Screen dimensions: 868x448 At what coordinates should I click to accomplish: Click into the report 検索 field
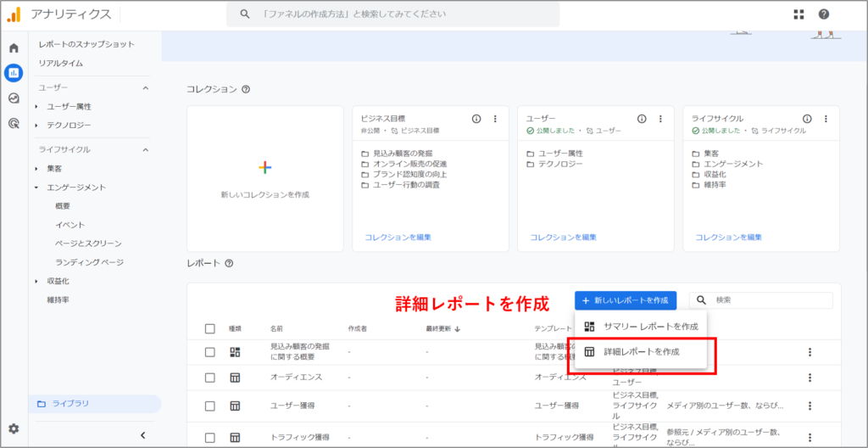761,300
